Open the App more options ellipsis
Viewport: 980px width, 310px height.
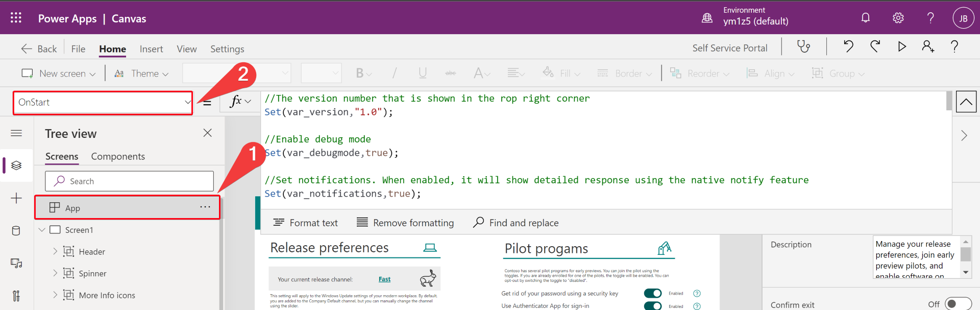click(x=205, y=207)
